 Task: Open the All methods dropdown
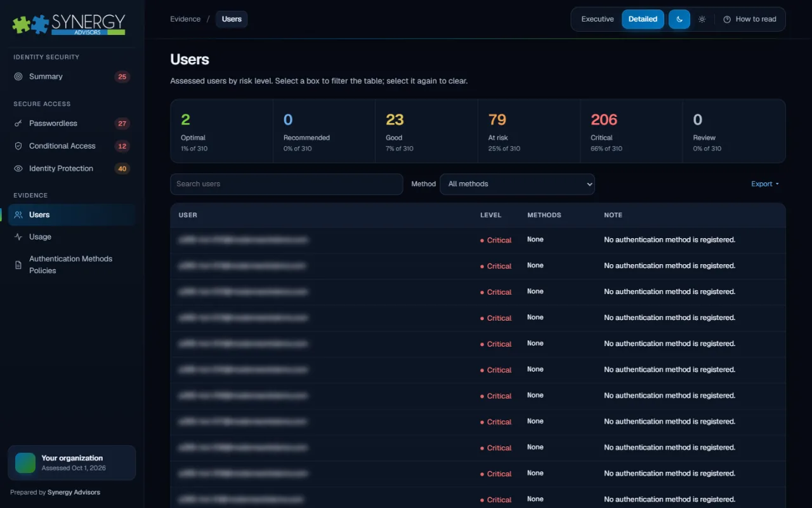pyautogui.click(x=517, y=184)
